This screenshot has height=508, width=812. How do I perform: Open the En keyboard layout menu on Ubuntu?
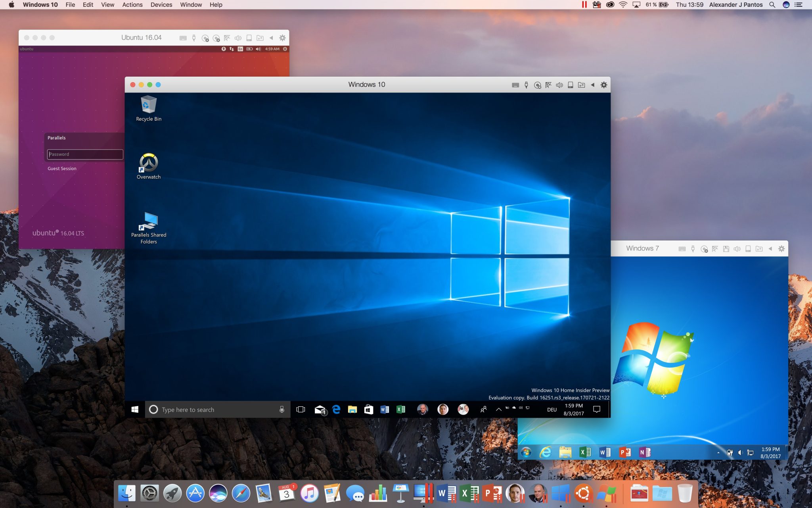pos(240,49)
